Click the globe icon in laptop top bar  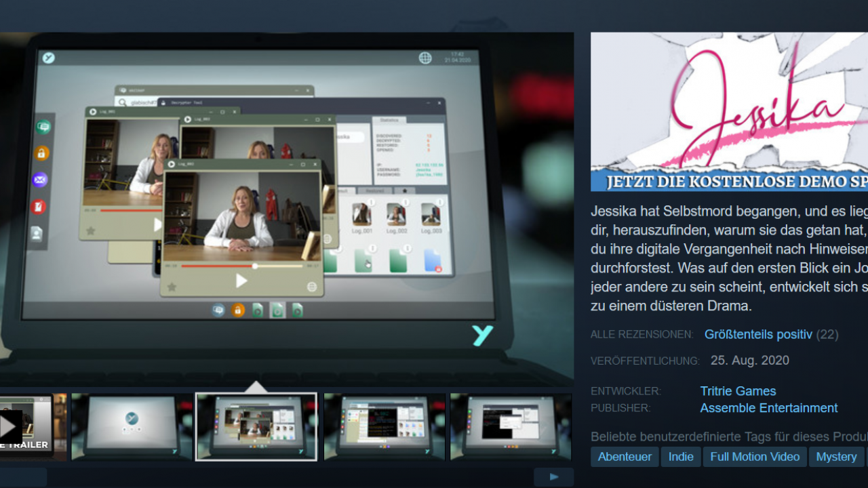pos(425,58)
